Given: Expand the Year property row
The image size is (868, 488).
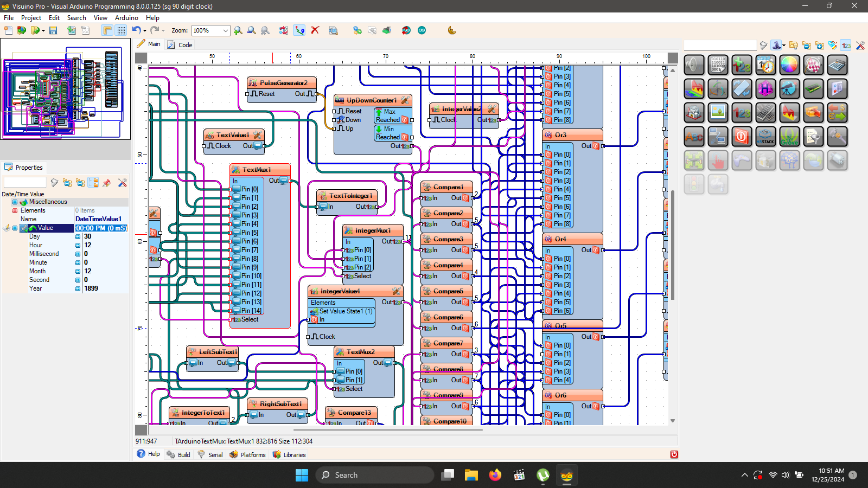Looking at the screenshot, I should 78,288.
